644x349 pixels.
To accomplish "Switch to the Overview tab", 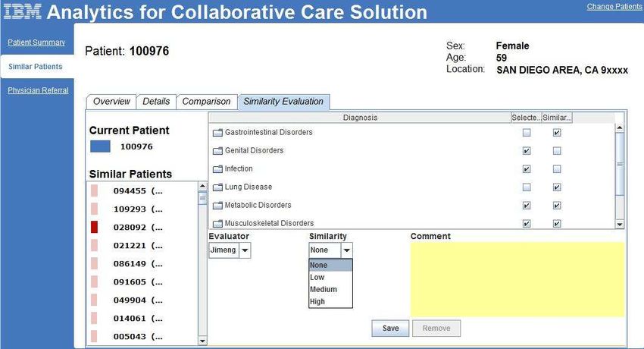I will (x=111, y=102).
